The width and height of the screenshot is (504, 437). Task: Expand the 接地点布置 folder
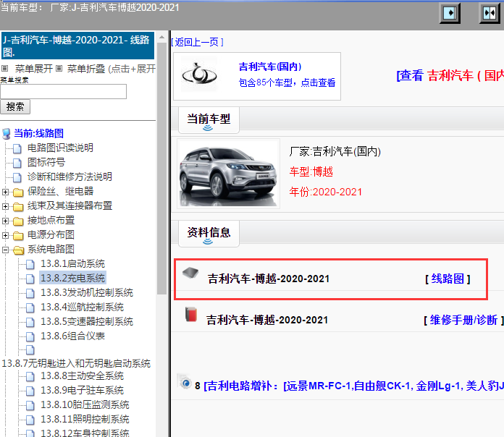tap(5, 221)
